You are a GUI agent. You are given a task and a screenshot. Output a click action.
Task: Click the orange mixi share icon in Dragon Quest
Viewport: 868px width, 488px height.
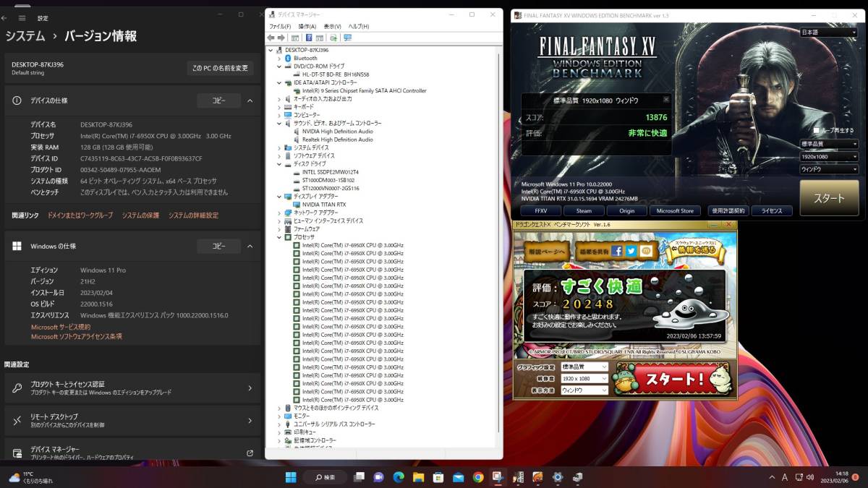point(646,251)
